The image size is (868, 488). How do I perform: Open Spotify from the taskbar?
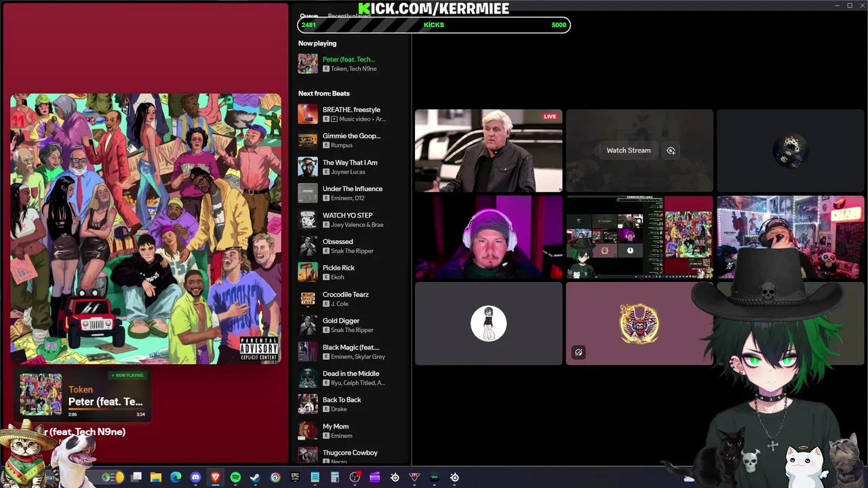click(235, 477)
